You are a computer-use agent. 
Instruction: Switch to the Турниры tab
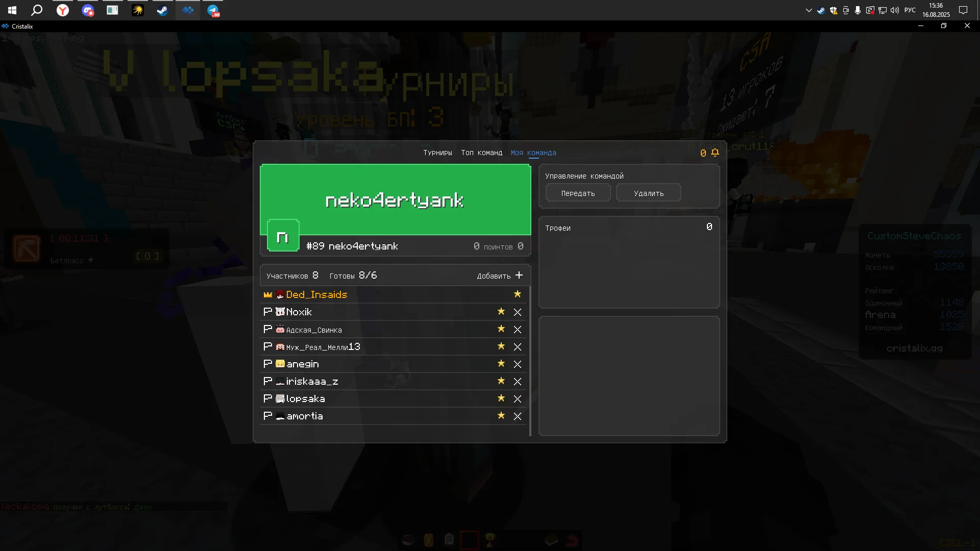point(437,153)
